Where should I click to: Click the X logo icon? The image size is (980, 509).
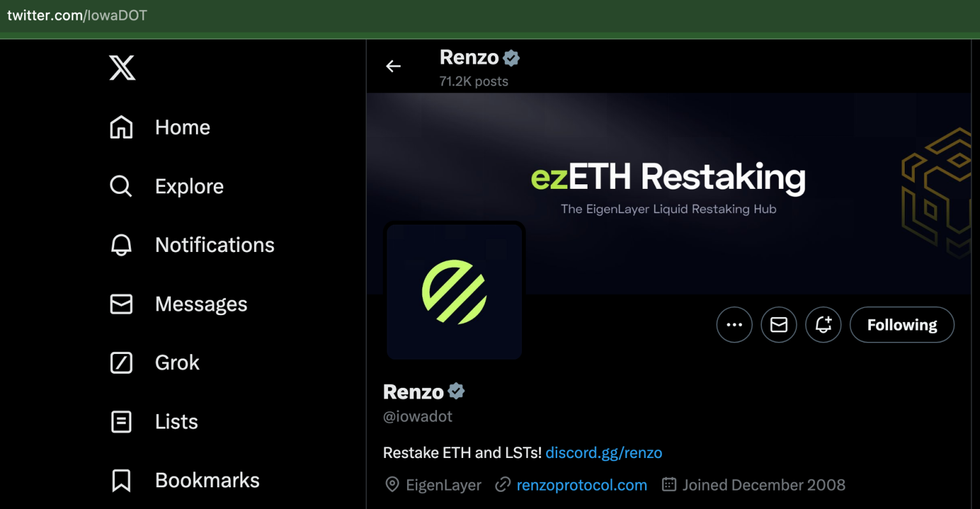coord(122,68)
